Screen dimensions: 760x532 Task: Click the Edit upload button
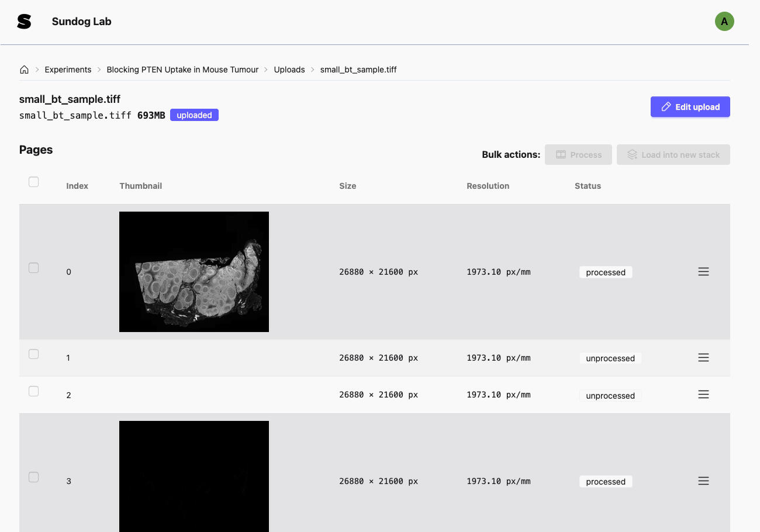coord(690,106)
